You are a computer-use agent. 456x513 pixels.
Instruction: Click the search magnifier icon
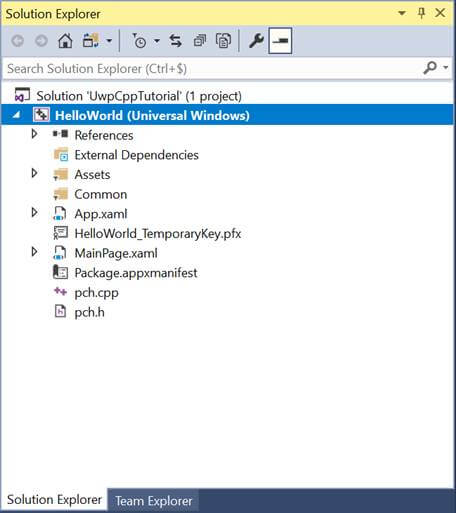point(430,68)
